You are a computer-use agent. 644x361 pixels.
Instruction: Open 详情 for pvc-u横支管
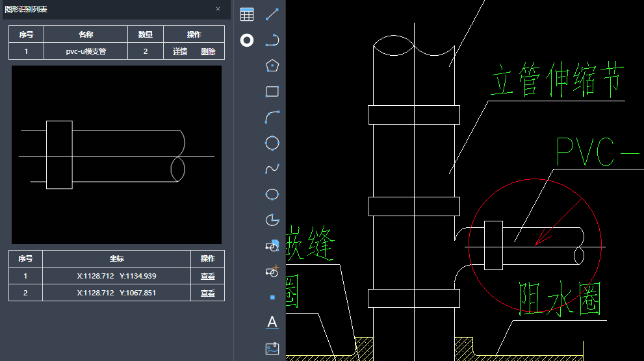click(x=180, y=51)
